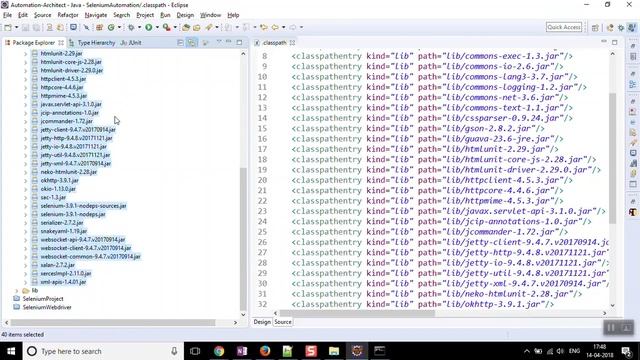The height and width of the screenshot is (360, 640).
Task: Click the Open Perspective icon
Action: click(595, 27)
